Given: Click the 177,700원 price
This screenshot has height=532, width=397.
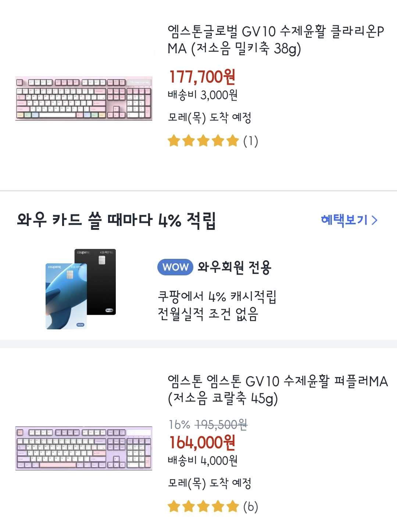Looking at the screenshot, I should pos(202,77).
